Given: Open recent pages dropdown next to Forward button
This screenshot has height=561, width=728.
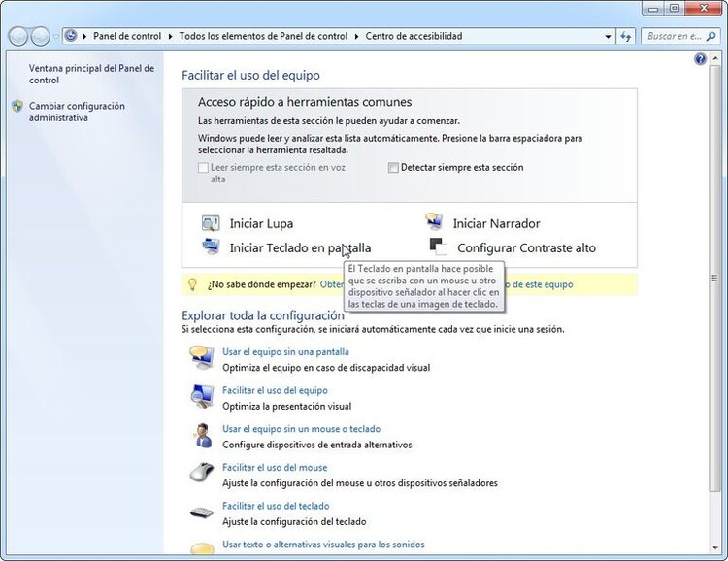Looking at the screenshot, I should pos(55,36).
